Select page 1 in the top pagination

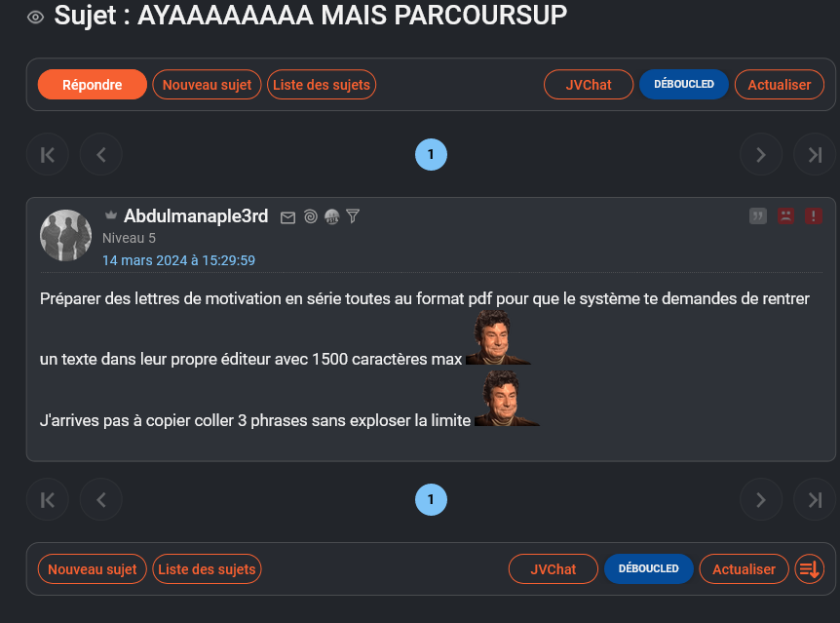pyautogui.click(x=431, y=154)
